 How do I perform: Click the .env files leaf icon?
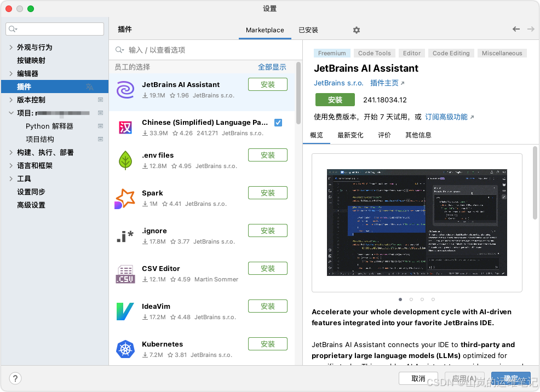click(125, 160)
